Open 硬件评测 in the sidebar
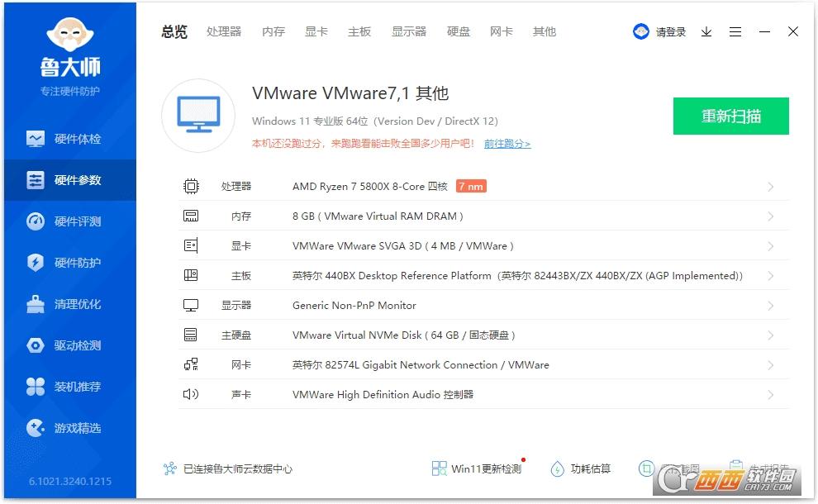 [70, 221]
